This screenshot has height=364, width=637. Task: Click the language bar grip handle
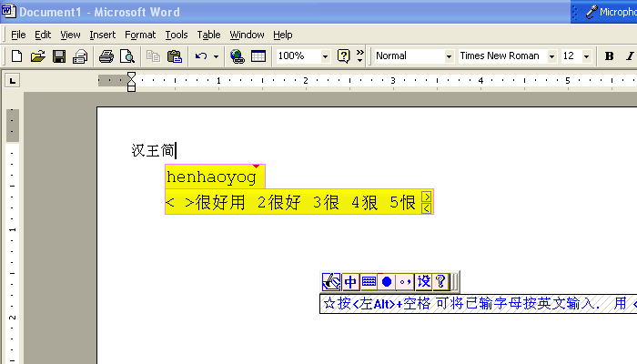575,12
